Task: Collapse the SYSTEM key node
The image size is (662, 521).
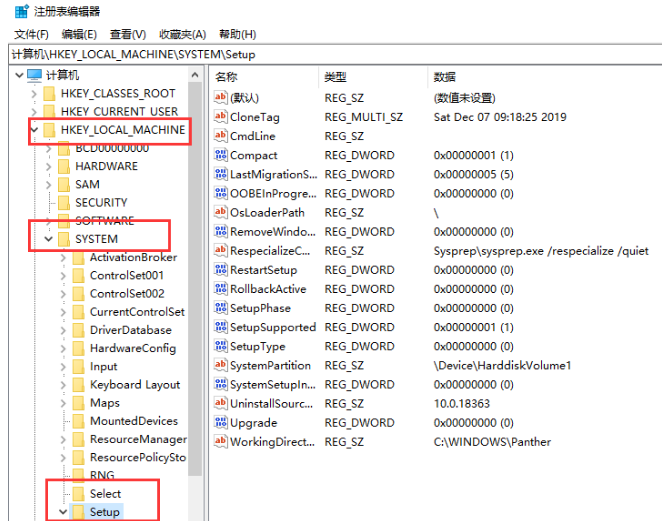Action: pos(48,239)
